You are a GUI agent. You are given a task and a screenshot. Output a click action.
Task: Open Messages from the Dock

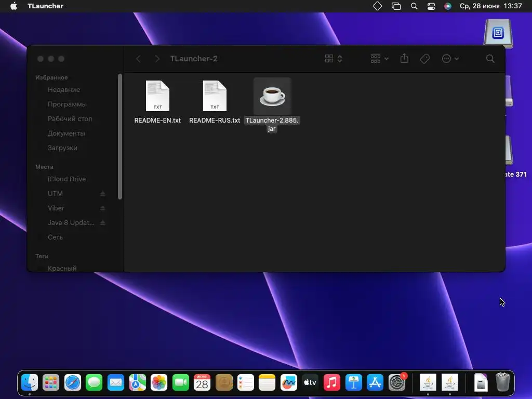click(94, 382)
